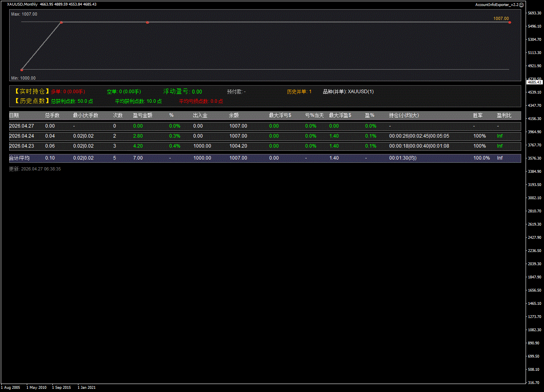The image size is (544, 392).
Task: Click the 更新 timestamp below the table
Action: 35,169
